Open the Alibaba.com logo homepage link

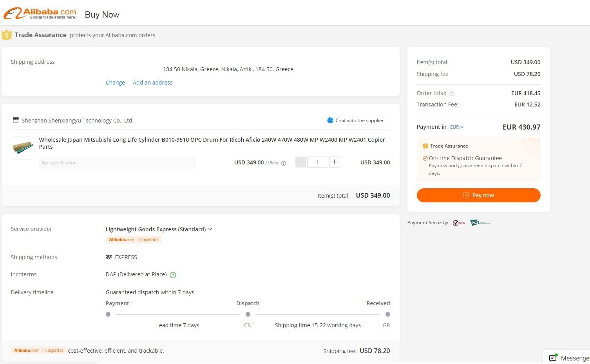point(40,14)
